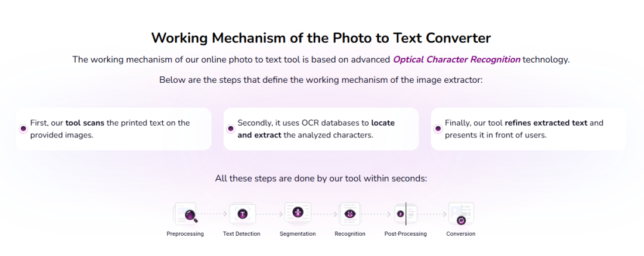Select the Text Detection T icon
The width and height of the screenshot is (644, 256).
(243, 213)
